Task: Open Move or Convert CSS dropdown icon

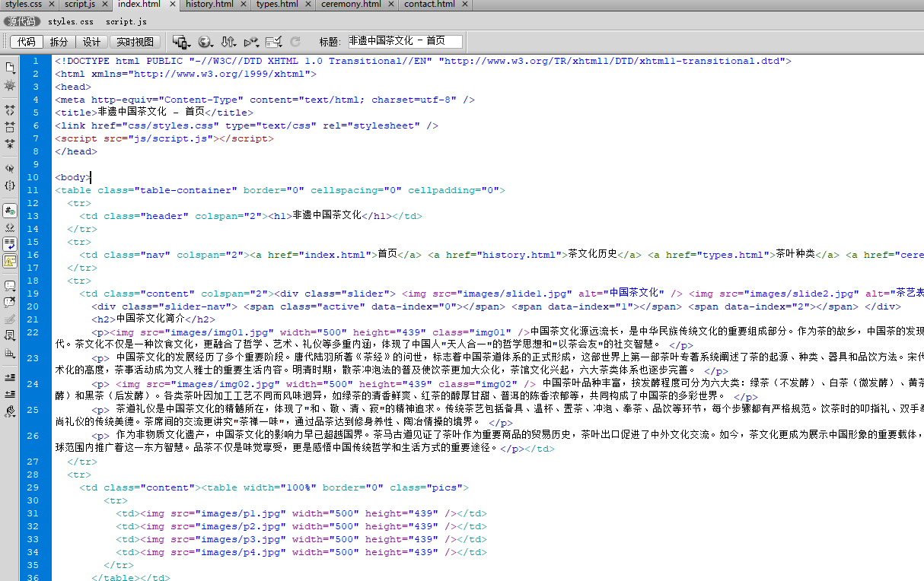Action: point(10,353)
